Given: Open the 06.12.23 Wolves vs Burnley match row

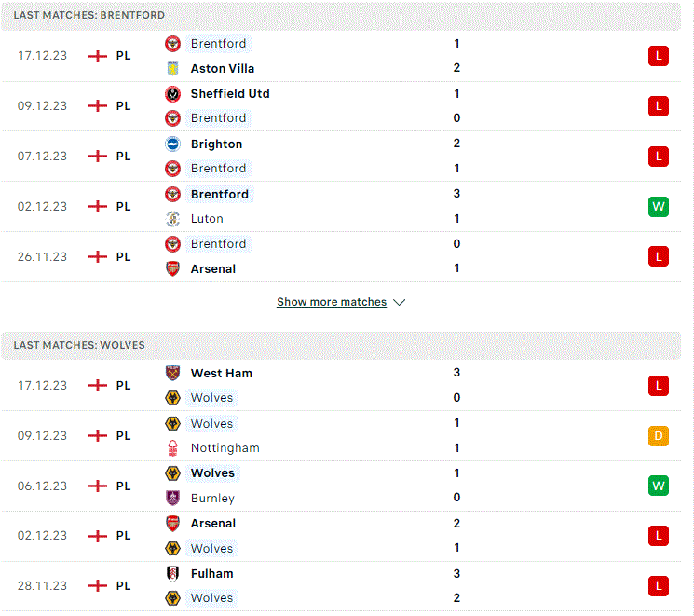Looking at the screenshot, I should tap(341, 486).
